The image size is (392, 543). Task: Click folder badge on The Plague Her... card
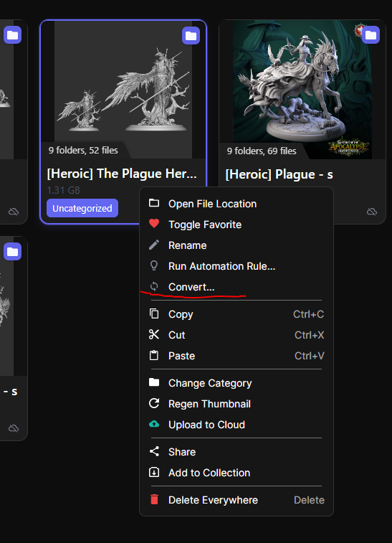[191, 35]
